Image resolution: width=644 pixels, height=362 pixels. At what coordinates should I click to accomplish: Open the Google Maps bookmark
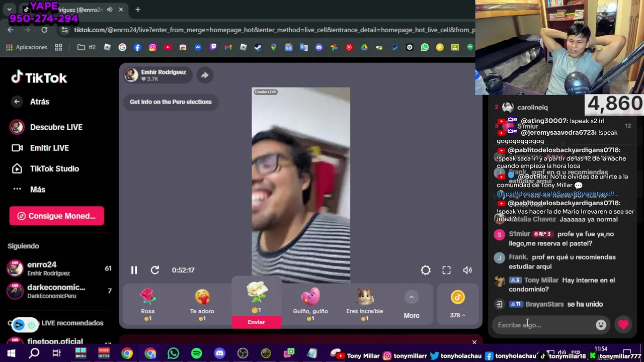tap(273, 47)
